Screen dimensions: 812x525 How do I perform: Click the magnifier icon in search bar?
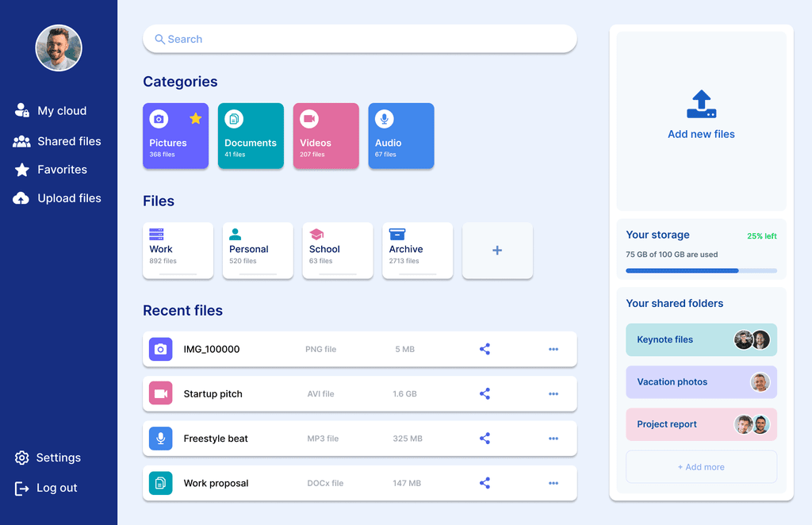pos(159,40)
